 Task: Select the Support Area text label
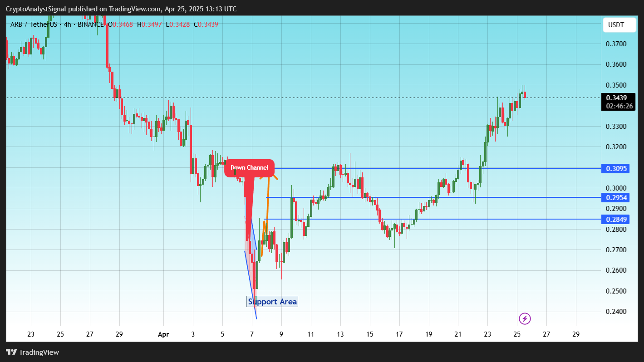click(272, 302)
